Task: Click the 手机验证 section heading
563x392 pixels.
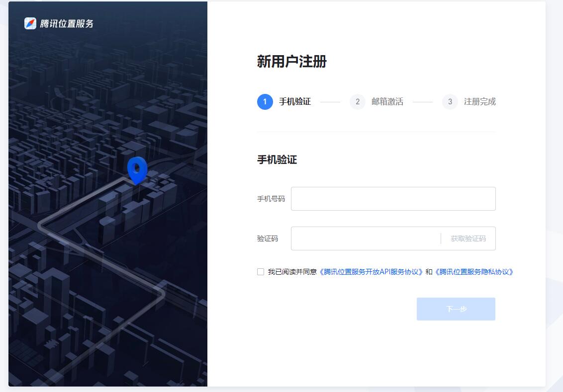Action: (x=277, y=160)
